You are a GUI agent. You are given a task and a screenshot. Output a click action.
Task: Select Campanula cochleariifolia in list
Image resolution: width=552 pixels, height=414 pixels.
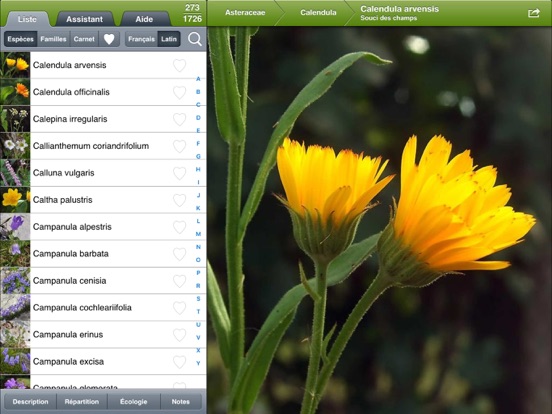click(x=103, y=308)
